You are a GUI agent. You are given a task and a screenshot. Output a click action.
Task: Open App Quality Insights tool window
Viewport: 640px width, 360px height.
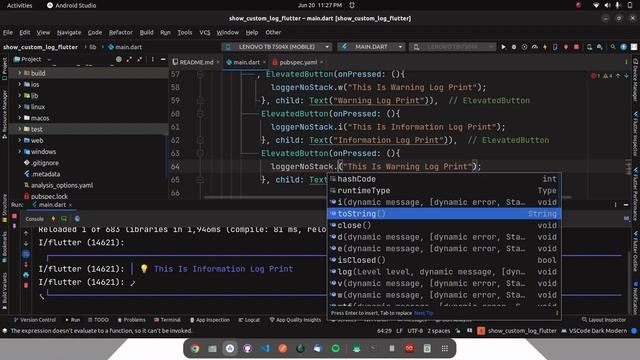coord(296,320)
